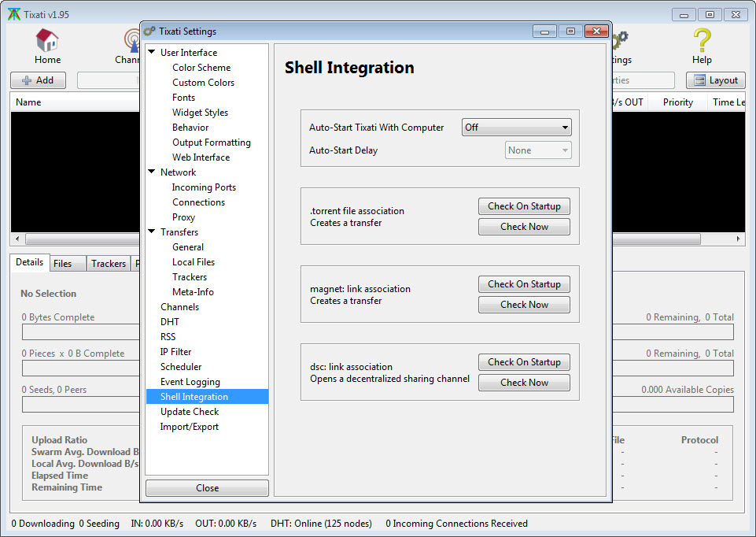The height and width of the screenshot is (537, 756).
Task: Select Channels in settings tree
Action: (x=179, y=307)
